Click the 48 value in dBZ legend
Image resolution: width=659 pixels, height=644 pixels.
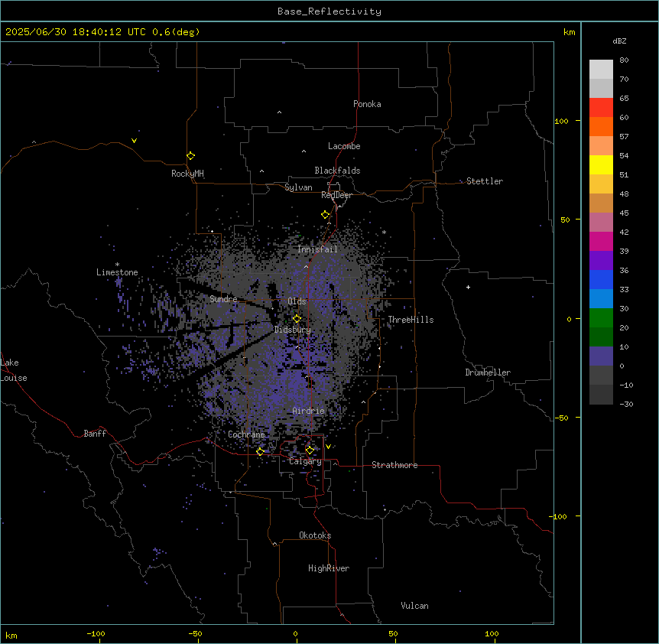tap(624, 194)
